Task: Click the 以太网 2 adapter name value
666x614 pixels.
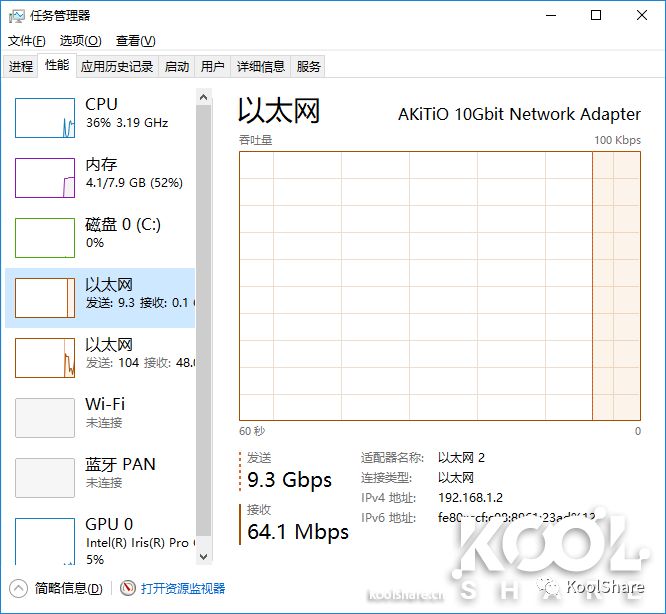Action: pos(461,458)
